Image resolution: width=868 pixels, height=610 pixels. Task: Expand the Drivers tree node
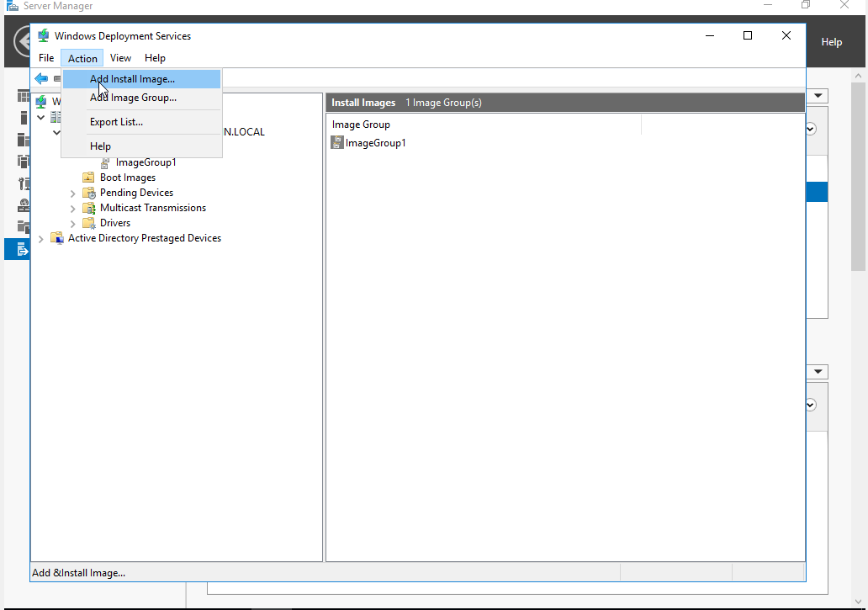click(72, 224)
